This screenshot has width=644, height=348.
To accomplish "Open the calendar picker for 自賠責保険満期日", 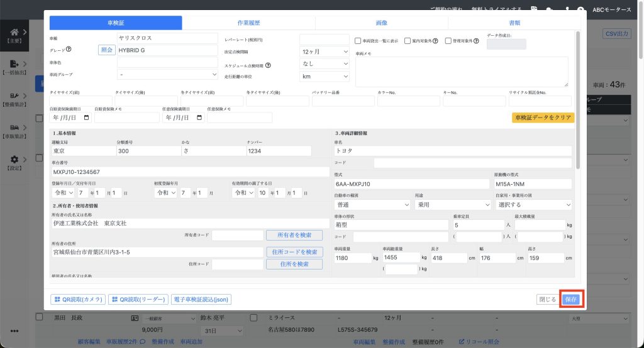I will 86,117.
